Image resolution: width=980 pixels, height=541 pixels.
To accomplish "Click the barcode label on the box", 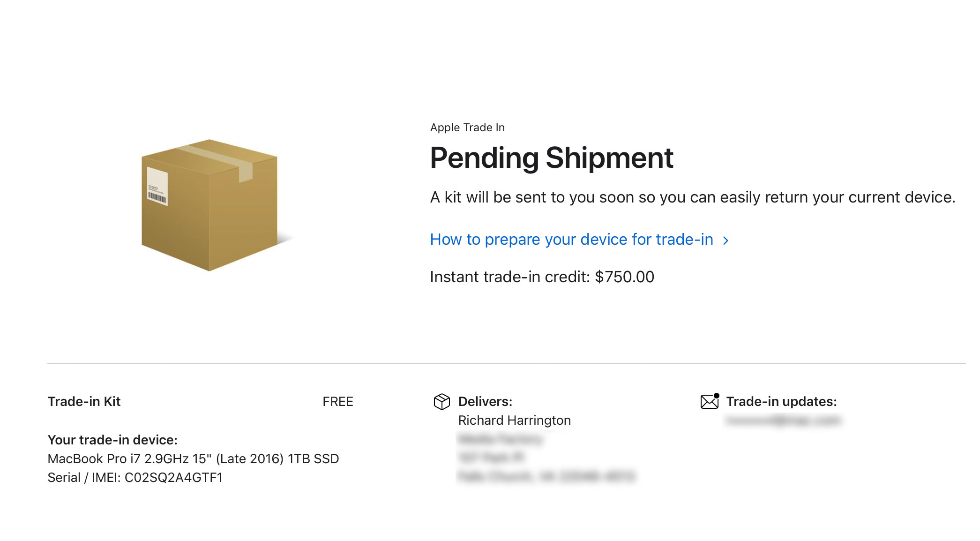I will point(157,186).
